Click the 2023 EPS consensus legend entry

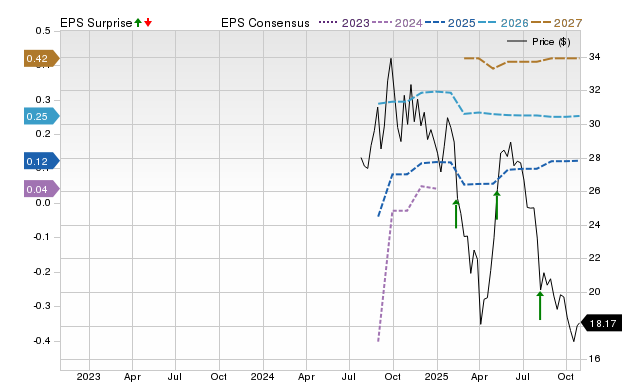click(344, 23)
